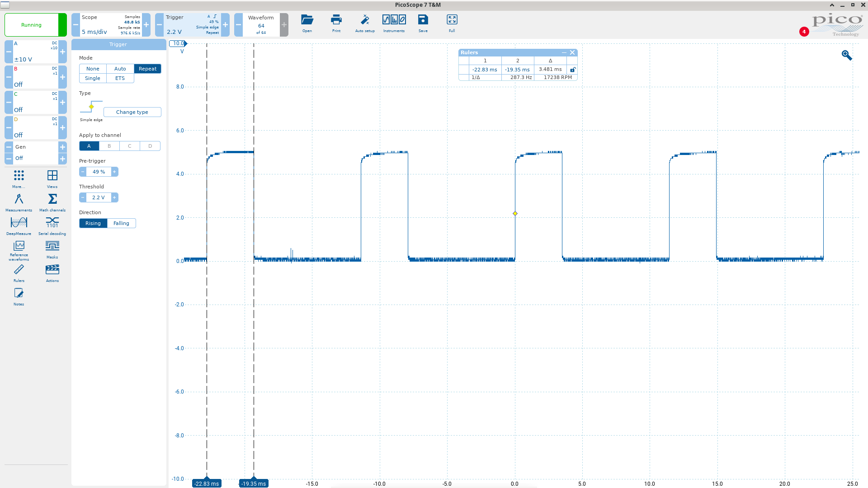The height and width of the screenshot is (488, 868).
Task: Select Single trigger mode
Action: point(93,78)
